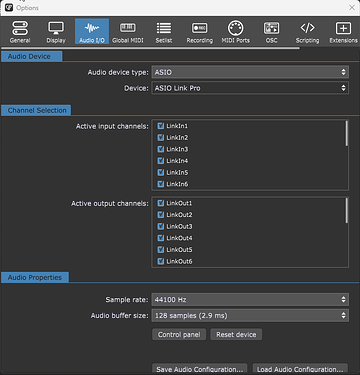Open the Audio buffer size dropdown

[250, 315]
